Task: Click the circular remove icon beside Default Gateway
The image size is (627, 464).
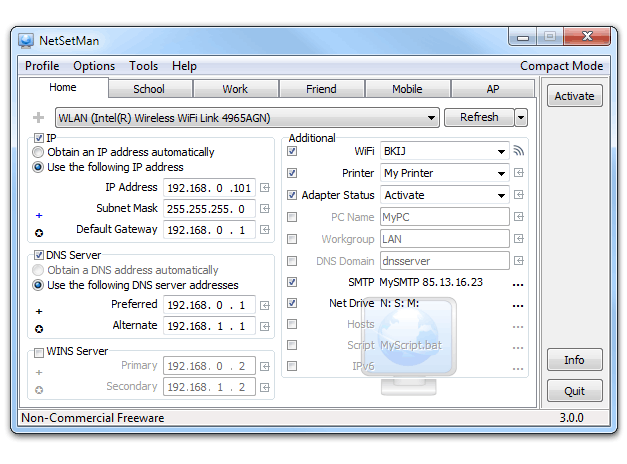Action: [x=39, y=233]
